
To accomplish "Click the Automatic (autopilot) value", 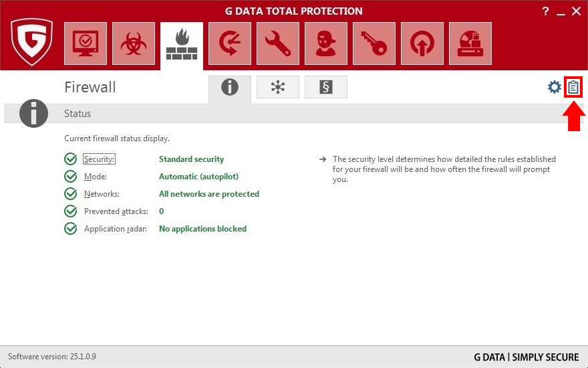I will click(198, 177).
